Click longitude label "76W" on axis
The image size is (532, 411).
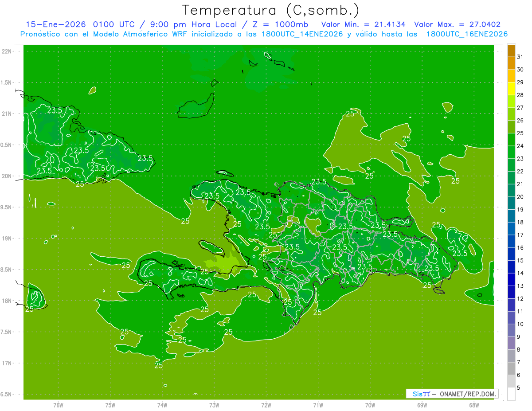pos(58,405)
